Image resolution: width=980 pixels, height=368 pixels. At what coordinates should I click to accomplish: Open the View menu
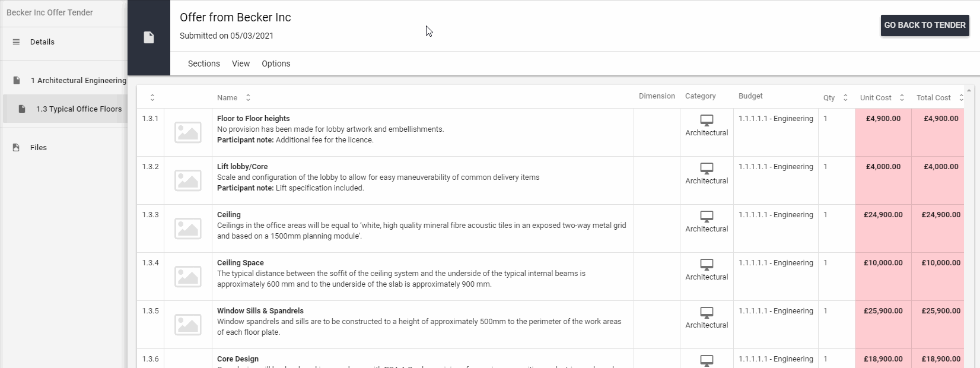click(x=241, y=64)
